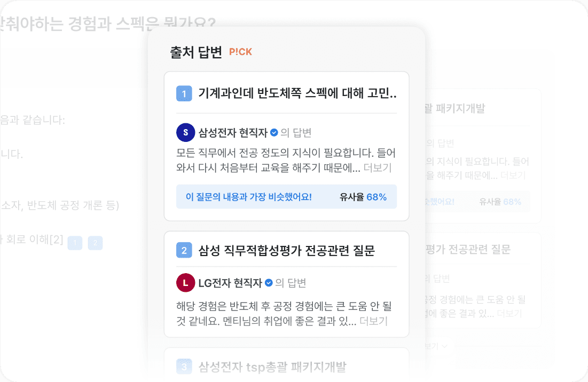The height and width of the screenshot is (382, 588).
Task: Click the number 1 source badge
Action: 184,94
